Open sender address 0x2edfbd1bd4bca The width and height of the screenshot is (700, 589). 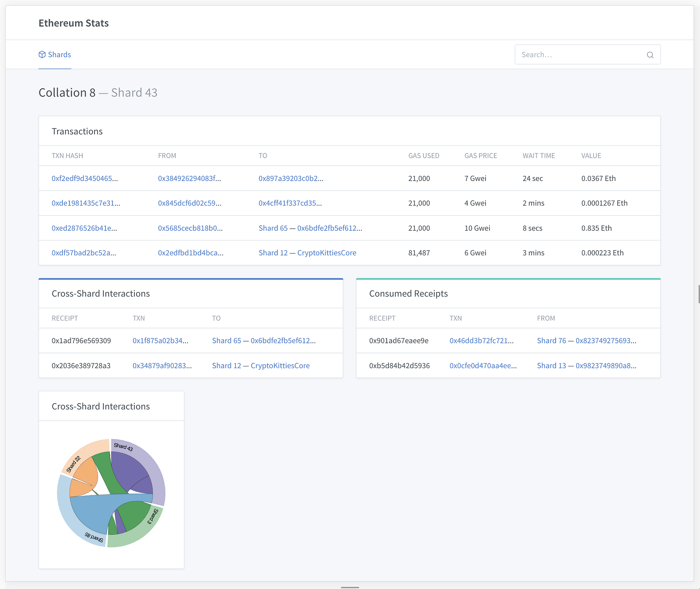[191, 253]
